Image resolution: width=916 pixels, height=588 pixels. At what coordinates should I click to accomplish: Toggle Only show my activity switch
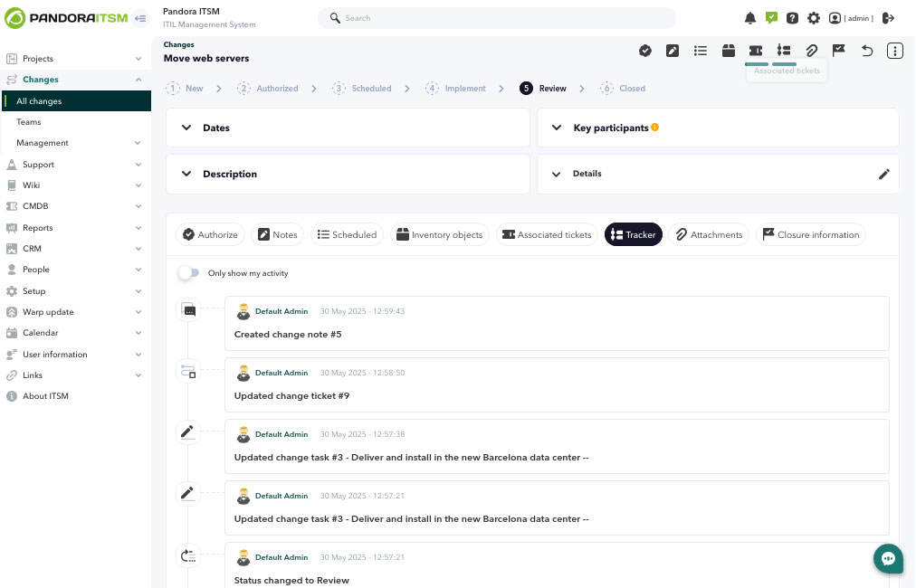[188, 272]
